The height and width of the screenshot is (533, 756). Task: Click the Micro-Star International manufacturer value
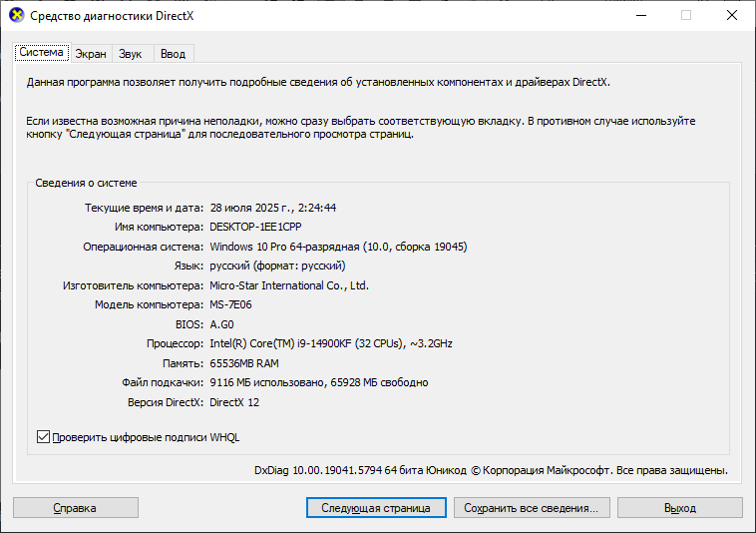tap(288, 285)
